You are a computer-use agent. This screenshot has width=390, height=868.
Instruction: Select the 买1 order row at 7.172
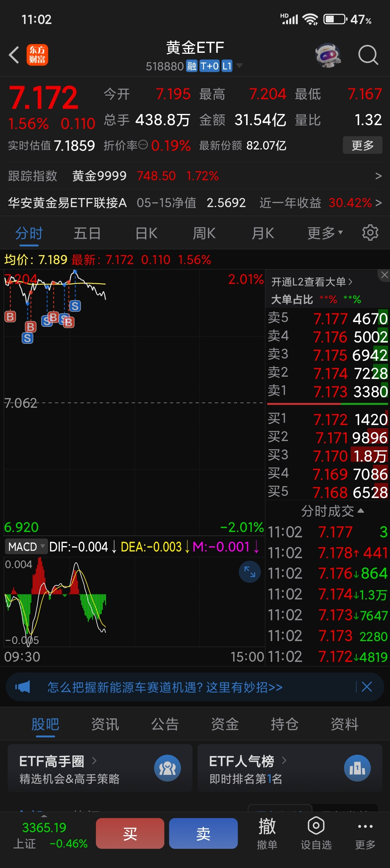pos(328,419)
